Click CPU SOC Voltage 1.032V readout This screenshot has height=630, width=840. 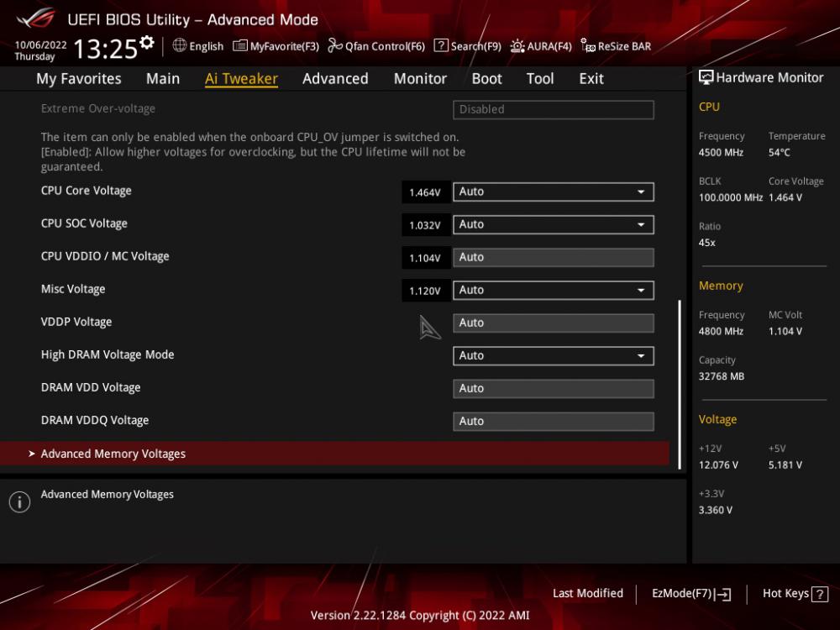(425, 225)
